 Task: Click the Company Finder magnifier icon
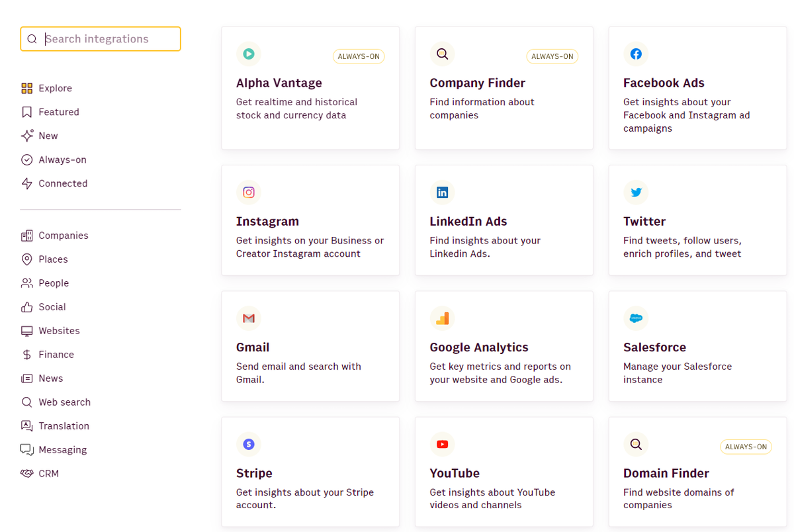[x=442, y=54]
